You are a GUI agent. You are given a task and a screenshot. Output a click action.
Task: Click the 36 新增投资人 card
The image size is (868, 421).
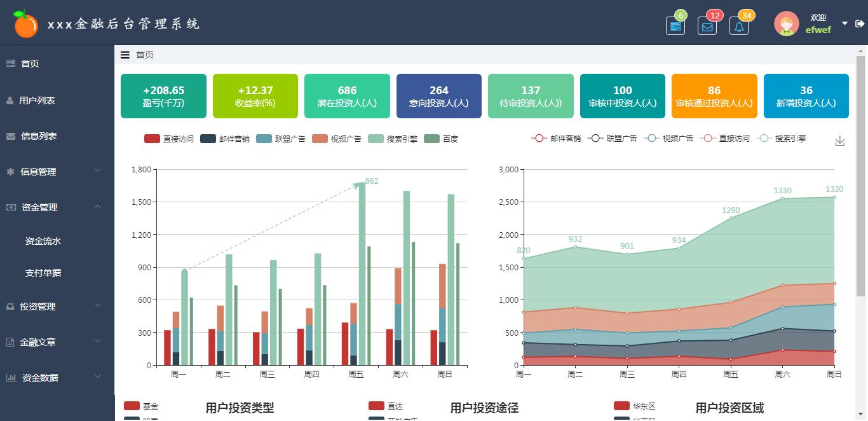coord(806,96)
